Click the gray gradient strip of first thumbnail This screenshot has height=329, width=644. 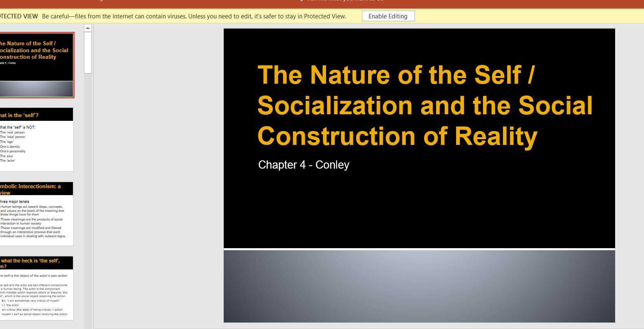[x=37, y=89]
